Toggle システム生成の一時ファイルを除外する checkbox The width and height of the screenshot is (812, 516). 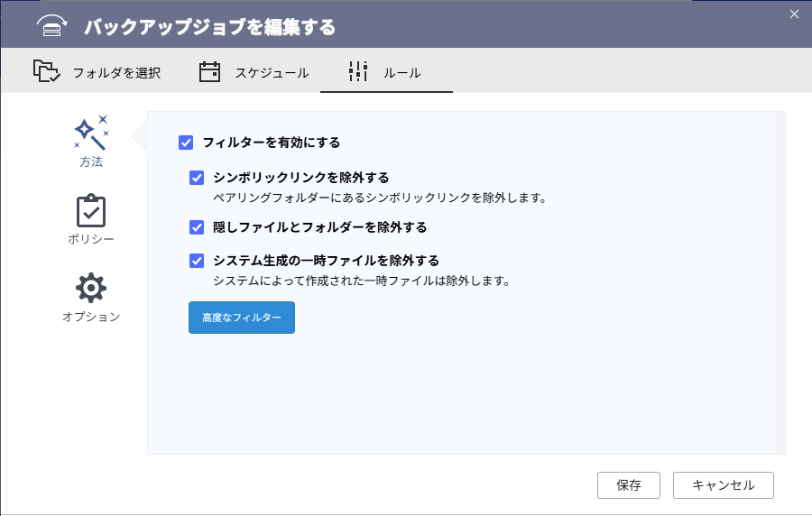click(x=197, y=261)
